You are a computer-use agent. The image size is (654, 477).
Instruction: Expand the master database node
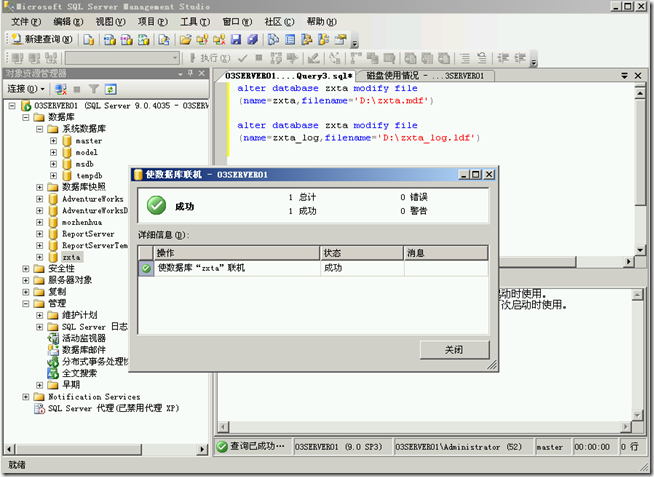[53, 141]
